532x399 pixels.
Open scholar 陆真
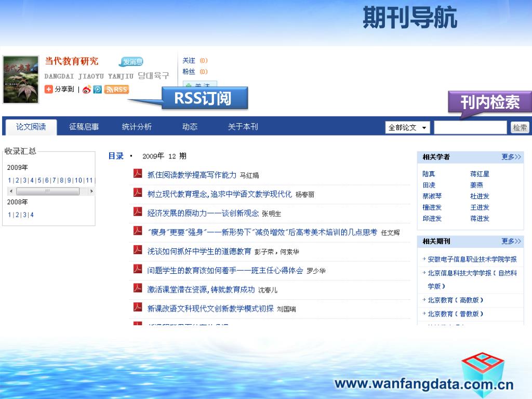(429, 174)
